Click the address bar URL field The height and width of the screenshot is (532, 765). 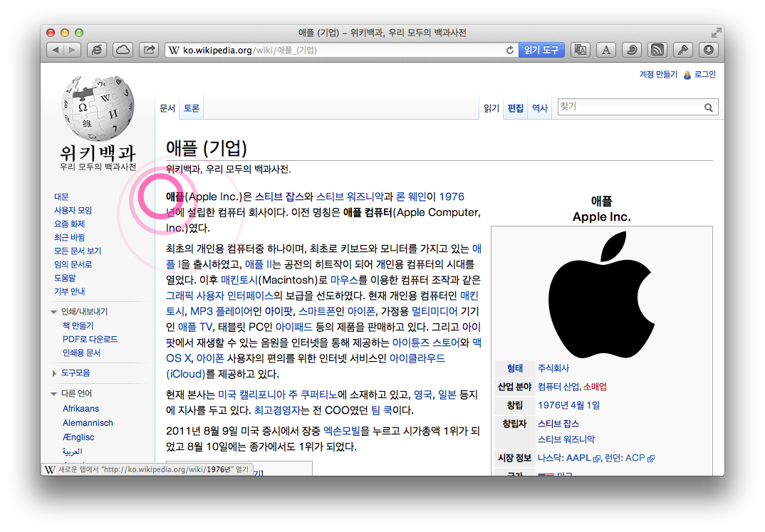point(341,51)
